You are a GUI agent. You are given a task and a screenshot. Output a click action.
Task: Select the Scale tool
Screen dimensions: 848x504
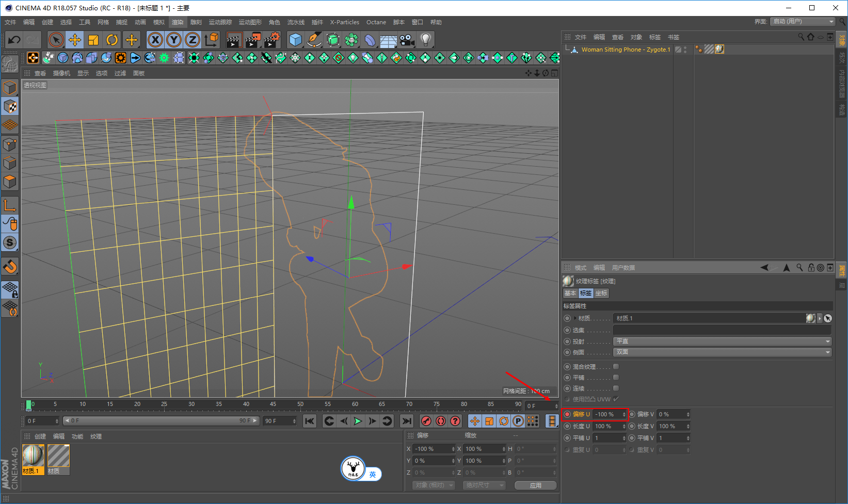[x=93, y=40]
